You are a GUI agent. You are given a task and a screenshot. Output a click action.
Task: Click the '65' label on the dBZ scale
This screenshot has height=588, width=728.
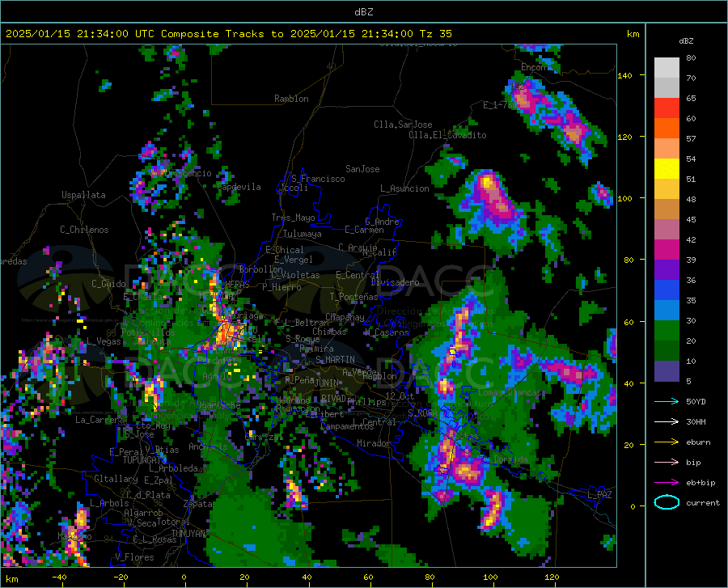[x=691, y=99]
